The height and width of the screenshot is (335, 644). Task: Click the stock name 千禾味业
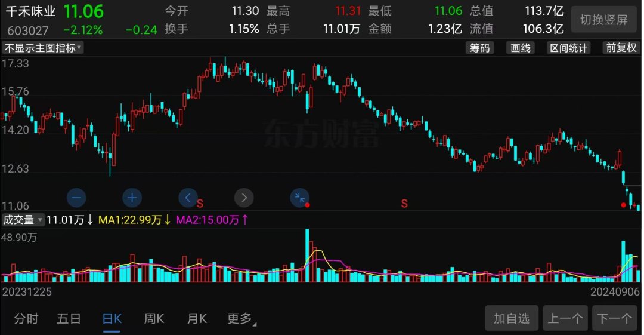click(x=30, y=11)
